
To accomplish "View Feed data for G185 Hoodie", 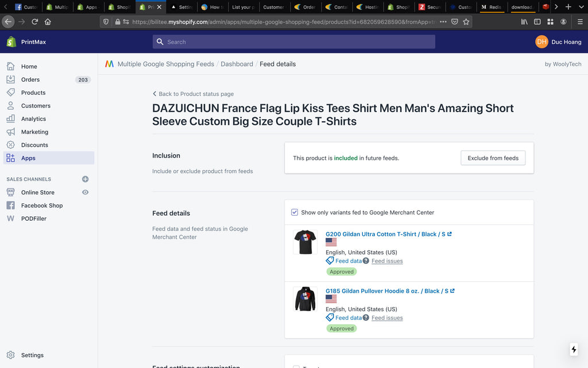I will [349, 317].
